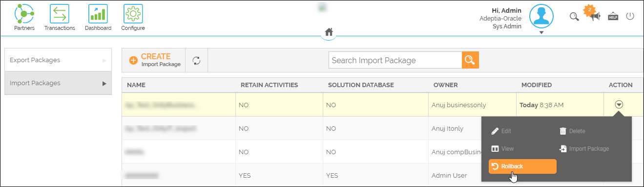Viewport: 644px width, 187px height.
Task: Choose Delete from action menu
Action: [x=572, y=131]
